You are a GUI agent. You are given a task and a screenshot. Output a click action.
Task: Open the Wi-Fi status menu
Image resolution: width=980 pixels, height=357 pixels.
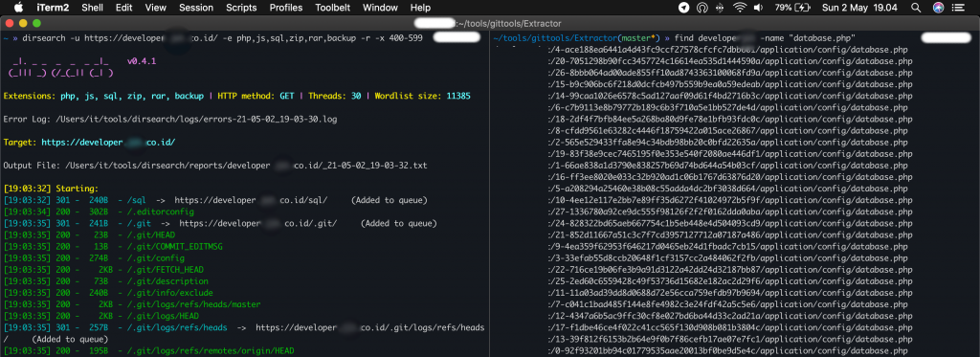[x=740, y=8]
